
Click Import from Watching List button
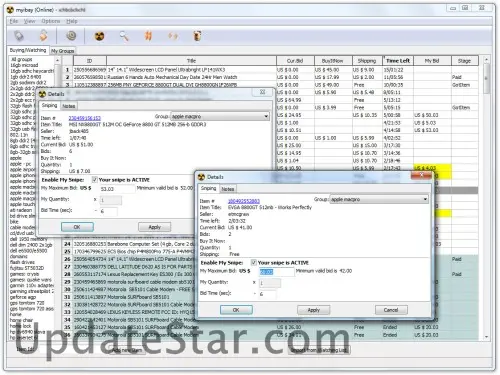click(x=319, y=350)
